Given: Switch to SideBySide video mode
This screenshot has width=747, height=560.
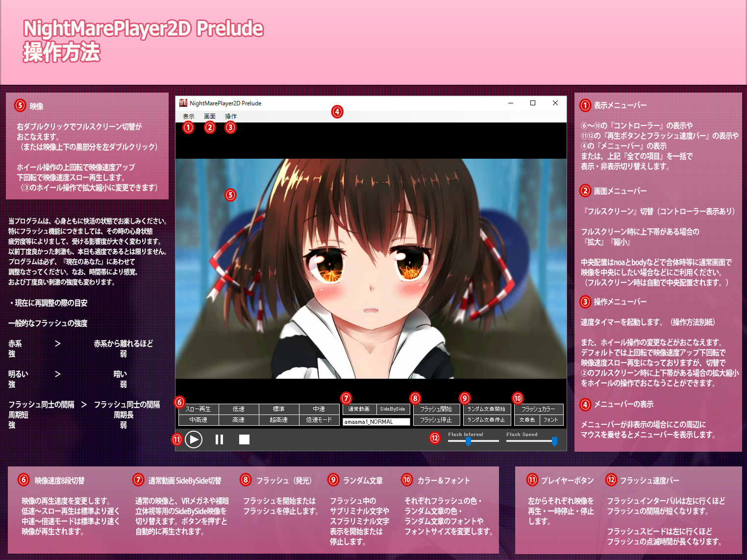Looking at the screenshot, I should pos(393,409).
